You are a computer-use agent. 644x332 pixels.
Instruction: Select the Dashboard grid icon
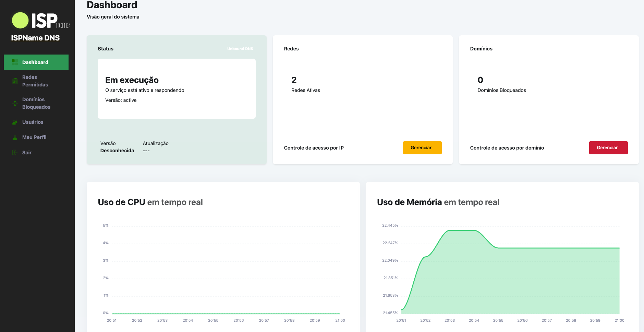click(x=15, y=62)
